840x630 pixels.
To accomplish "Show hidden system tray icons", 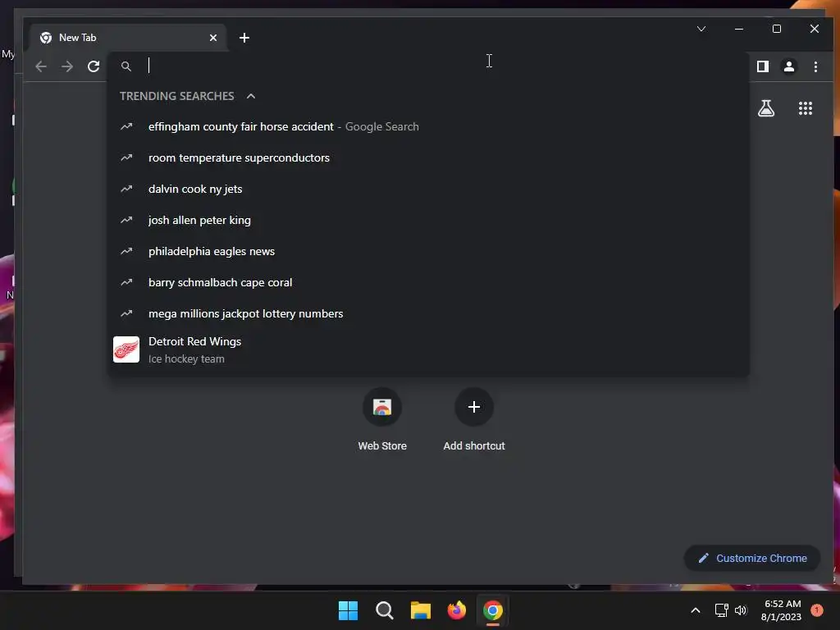I will tap(696, 610).
